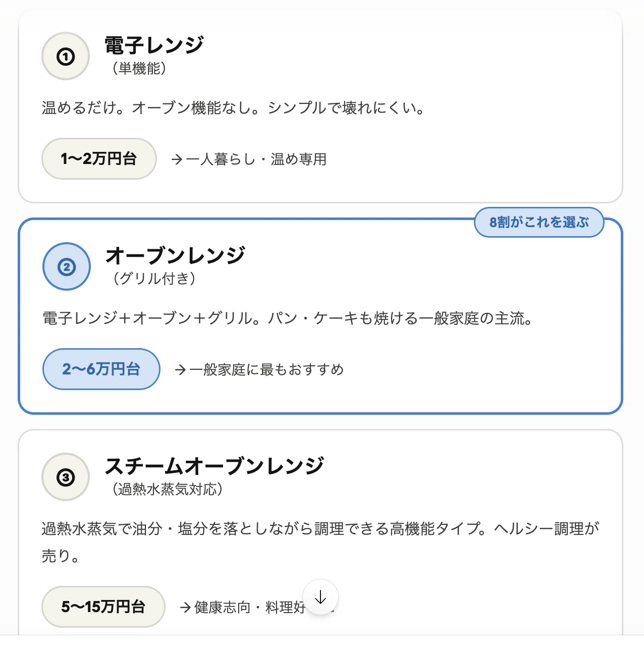
Task: Click the 一般家庭に最もおすすめ text
Action: [266, 370]
